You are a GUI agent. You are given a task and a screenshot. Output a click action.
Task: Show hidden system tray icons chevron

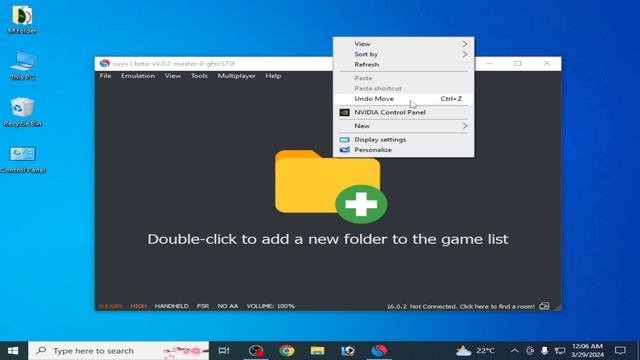click(x=514, y=351)
